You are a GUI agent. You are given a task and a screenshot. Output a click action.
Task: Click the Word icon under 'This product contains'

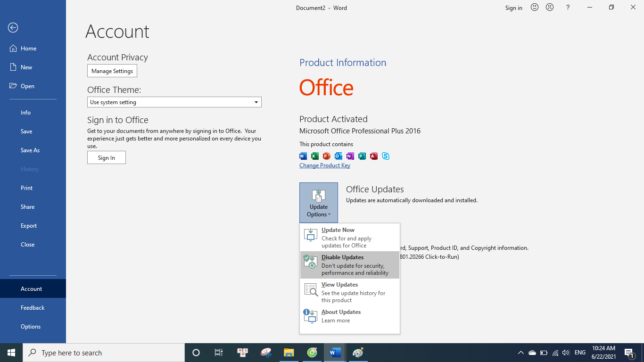[303, 156]
